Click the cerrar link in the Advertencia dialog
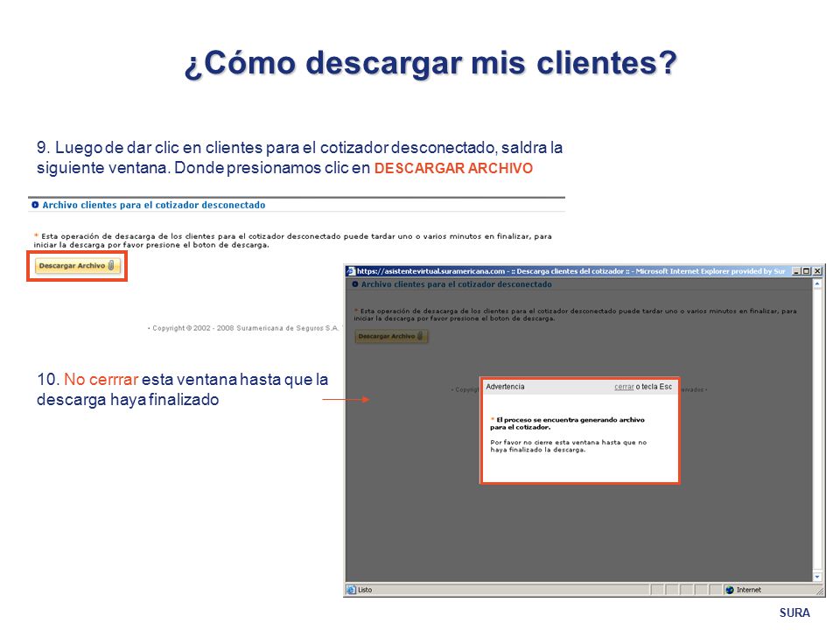The height and width of the screenshot is (630, 840). [624, 387]
